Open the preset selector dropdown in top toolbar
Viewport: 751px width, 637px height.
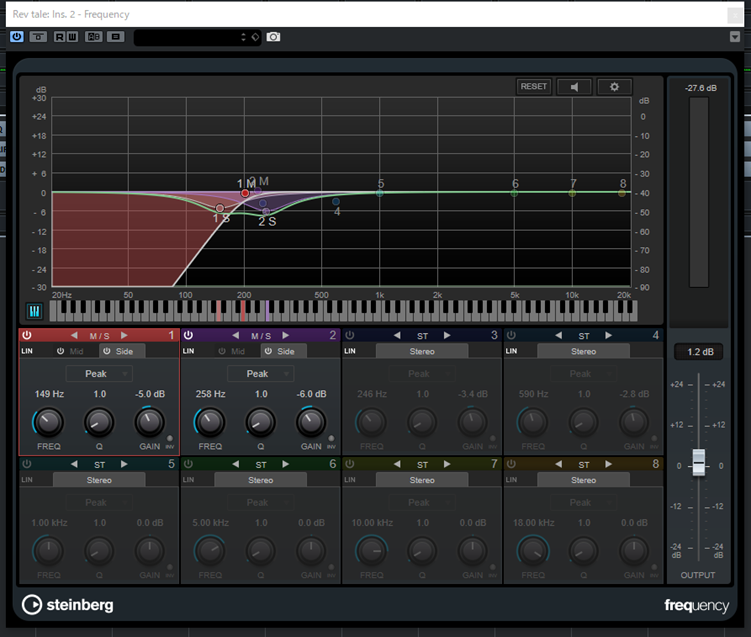click(190, 37)
